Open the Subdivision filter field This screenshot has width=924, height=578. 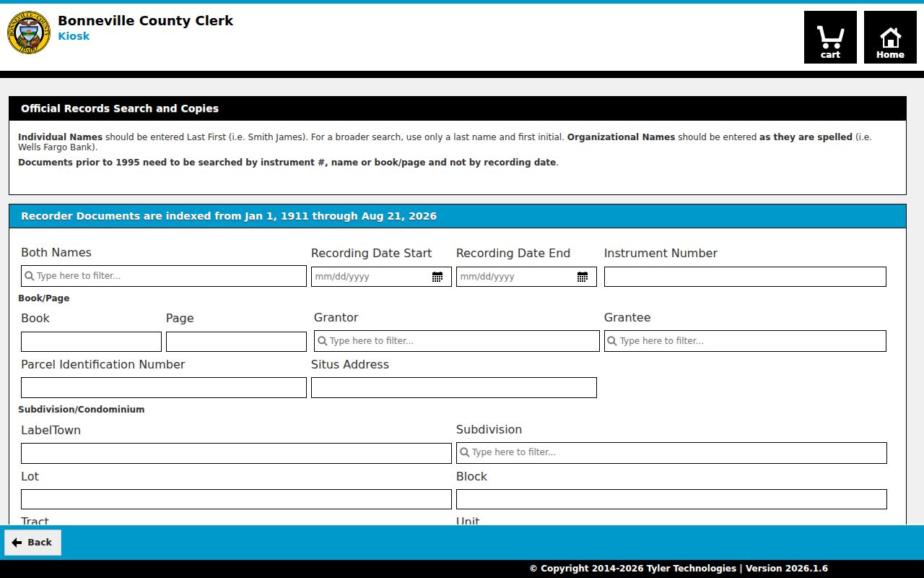(x=671, y=453)
